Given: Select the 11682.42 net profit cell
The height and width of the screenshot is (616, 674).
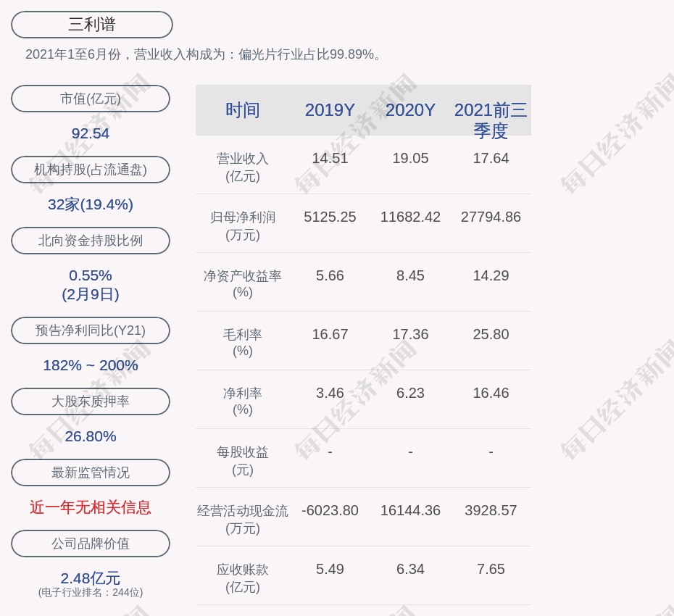Looking at the screenshot, I should click(x=410, y=217).
